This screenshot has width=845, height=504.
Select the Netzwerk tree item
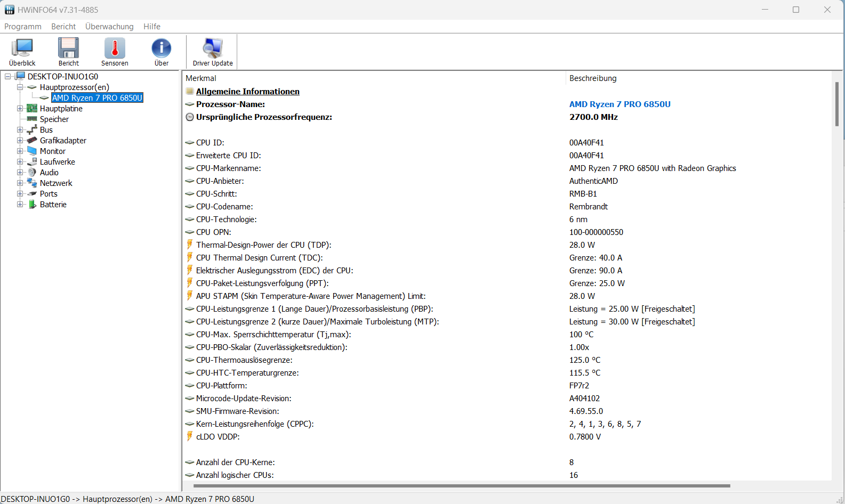click(56, 183)
